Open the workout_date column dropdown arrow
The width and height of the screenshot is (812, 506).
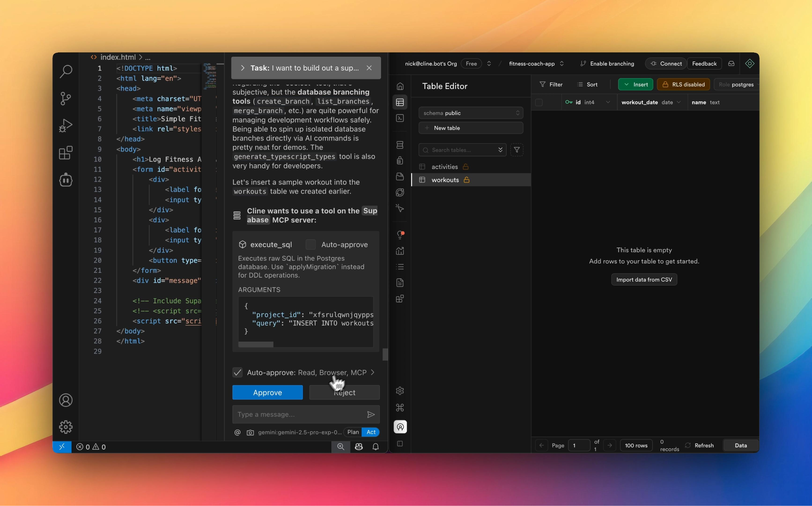pyautogui.click(x=679, y=102)
